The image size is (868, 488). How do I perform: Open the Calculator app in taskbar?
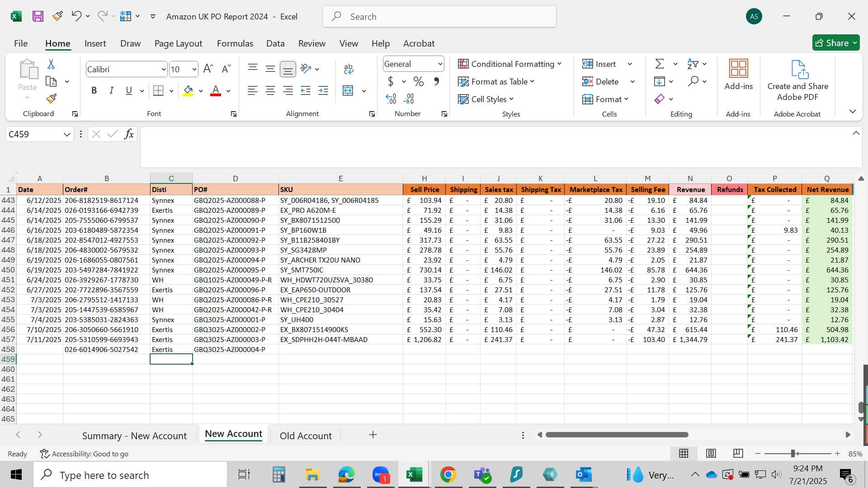click(278, 475)
